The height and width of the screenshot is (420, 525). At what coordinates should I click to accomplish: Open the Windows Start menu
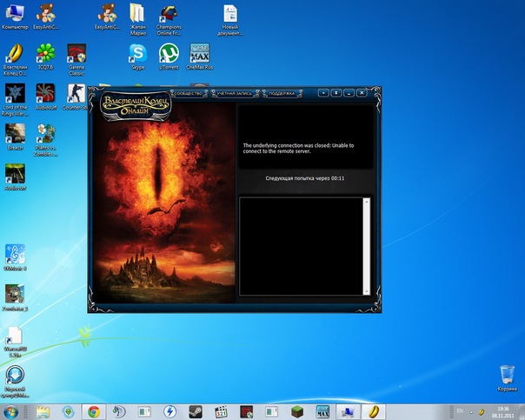[x=13, y=410]
